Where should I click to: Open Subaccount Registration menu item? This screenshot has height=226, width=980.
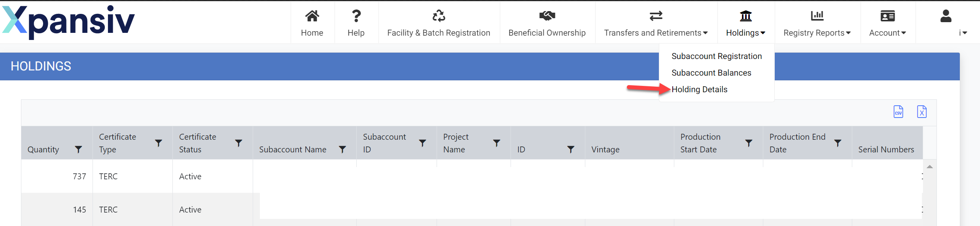[x=716, y=56]
